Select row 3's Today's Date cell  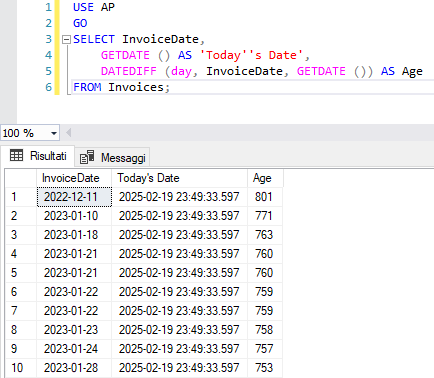(180, 235)
